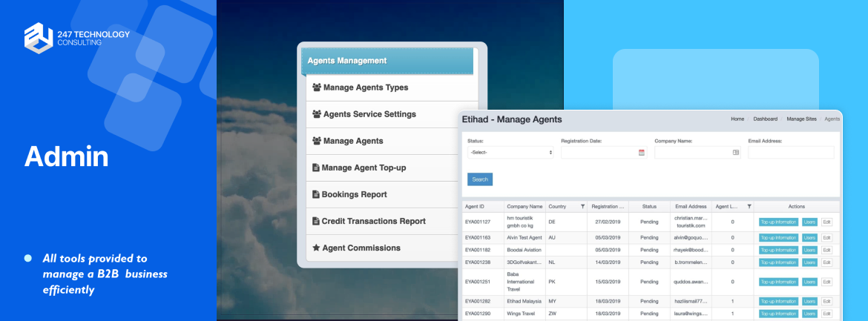This screenshot has height=321, width=868.
Task: Click Edit button for Etihad Malaysia
Action: point(826,302)
